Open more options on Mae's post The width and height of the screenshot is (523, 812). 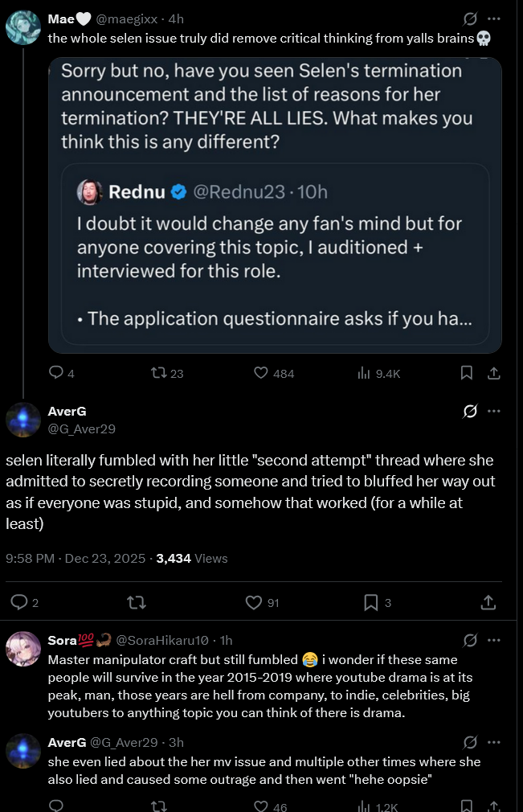494,18
